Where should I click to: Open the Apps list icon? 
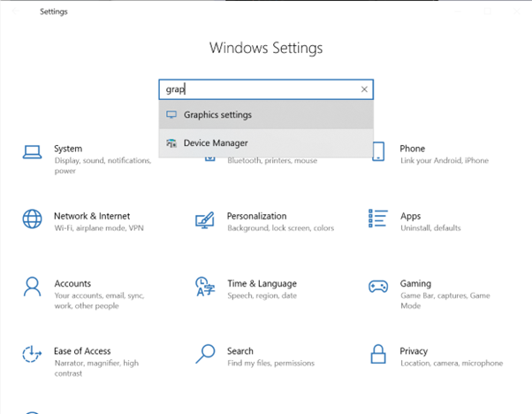pyautogui.click(x=378, y=218)
